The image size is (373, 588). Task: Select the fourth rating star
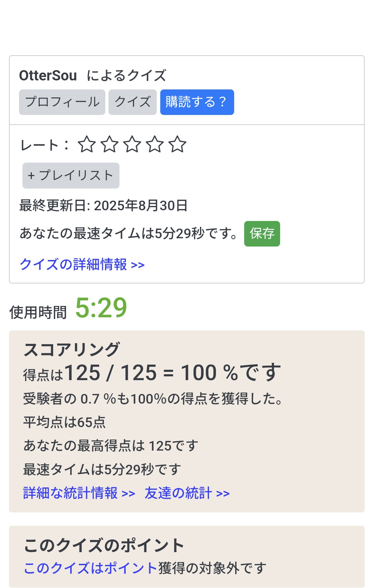tap(155, 144)
